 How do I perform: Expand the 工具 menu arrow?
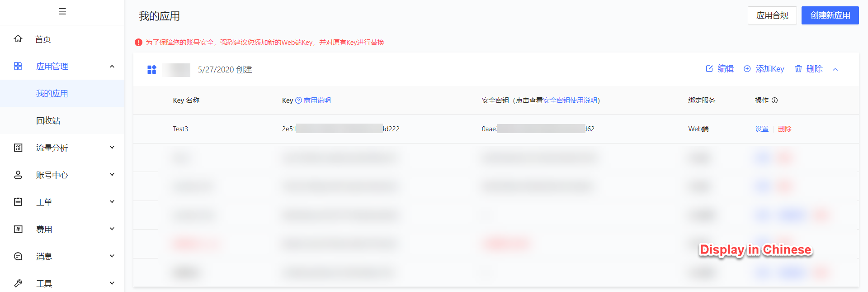(112, 283)
